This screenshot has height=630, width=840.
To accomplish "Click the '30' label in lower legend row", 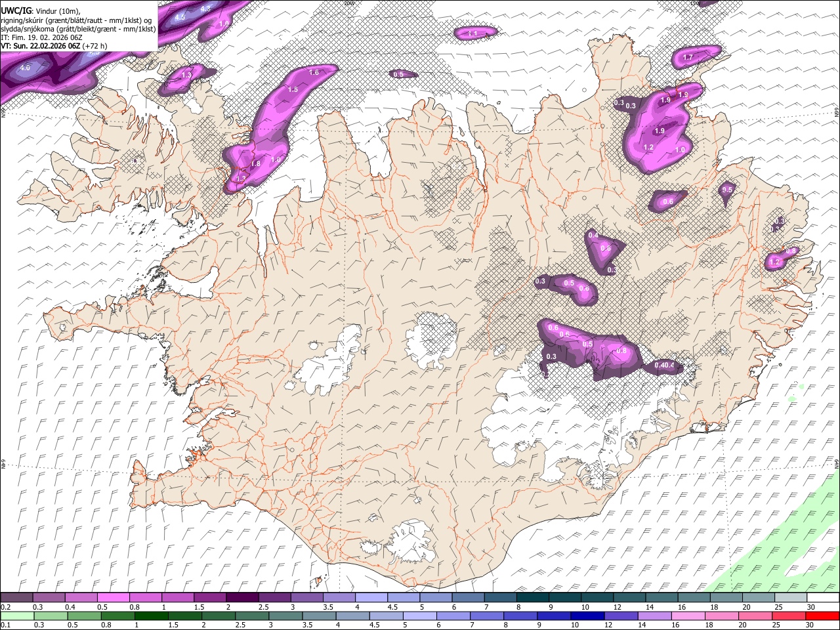I will coord(810,625).
